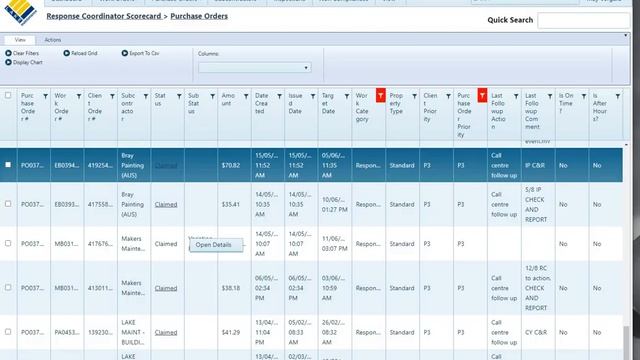Choose Open Details from context menu

216,245
